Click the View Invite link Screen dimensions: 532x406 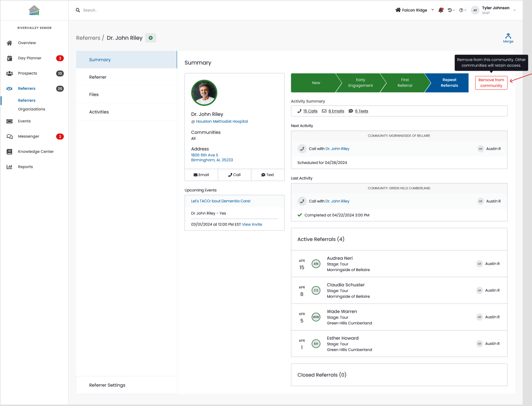252,225
